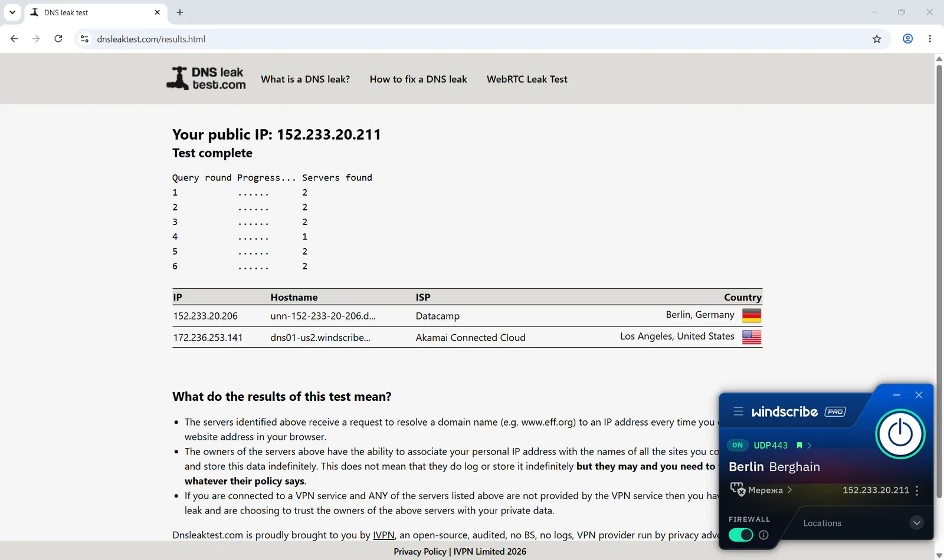The height and width of the screenshot is (560, 944).
Task: Bookmark this page with the star icon
Action: click(x=877, y=39)
